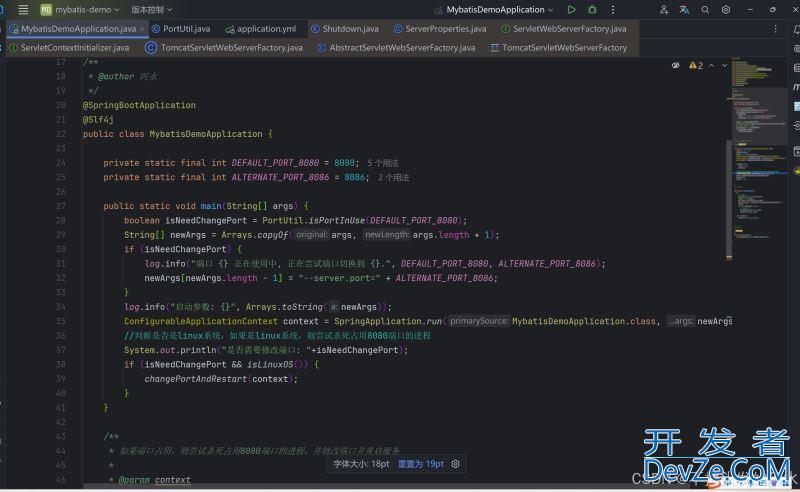The image size is (800, 492).
Task: Open the ServerProperties.java editor tab
Action: (x=443, y=29)
